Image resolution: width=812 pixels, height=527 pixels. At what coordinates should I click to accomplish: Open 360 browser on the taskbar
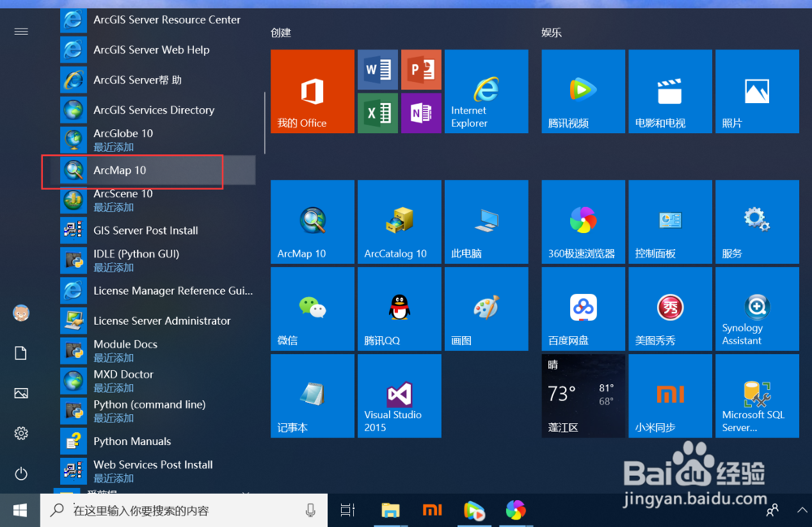[516, 511]
